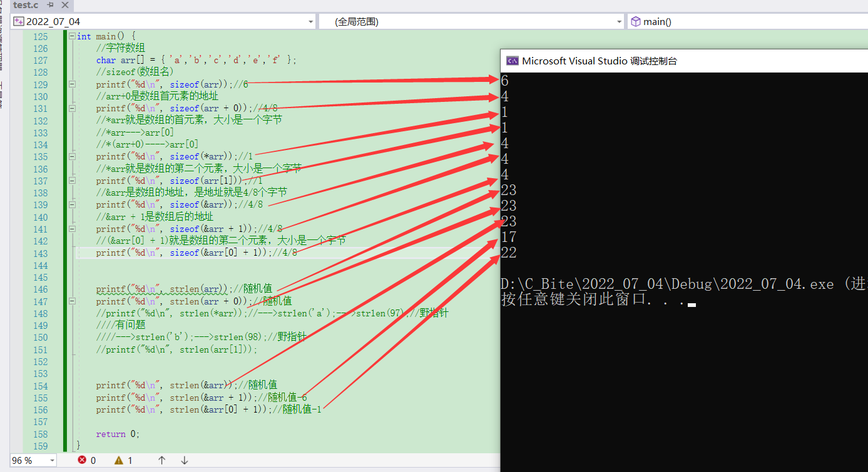The height and width of the screenshot is (472, 868).
Task: Click the console output value 17
Action: click(509, 237)
